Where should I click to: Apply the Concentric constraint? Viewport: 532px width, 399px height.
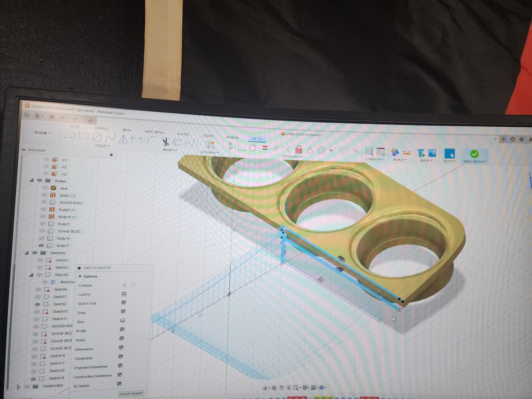pos(321,150)
